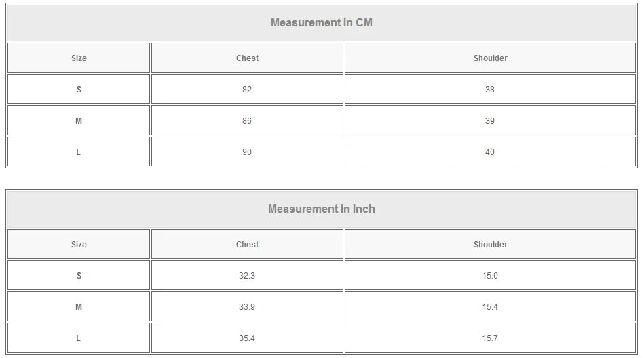The height and width of the screenshot is (358, 644).
Task: Select size M row label in CM table
Action: pos(79,121)
